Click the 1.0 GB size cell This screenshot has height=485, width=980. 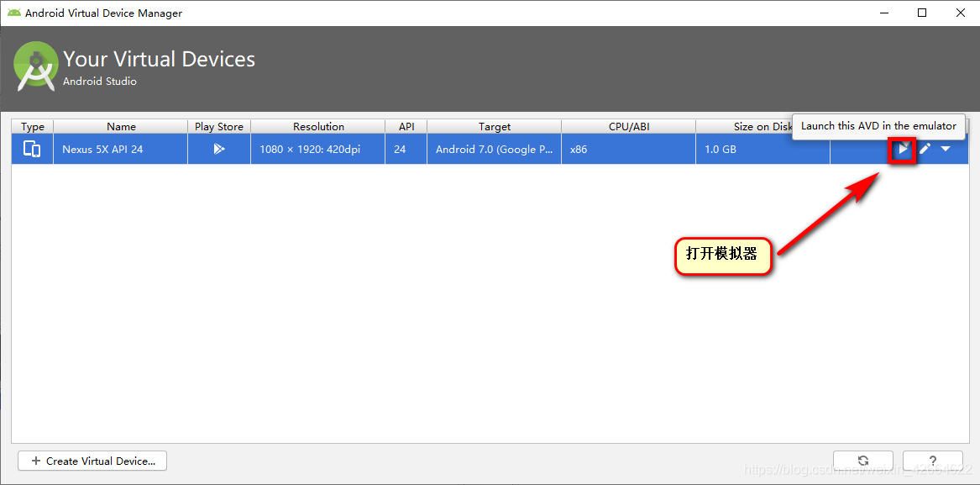point(763,149)
